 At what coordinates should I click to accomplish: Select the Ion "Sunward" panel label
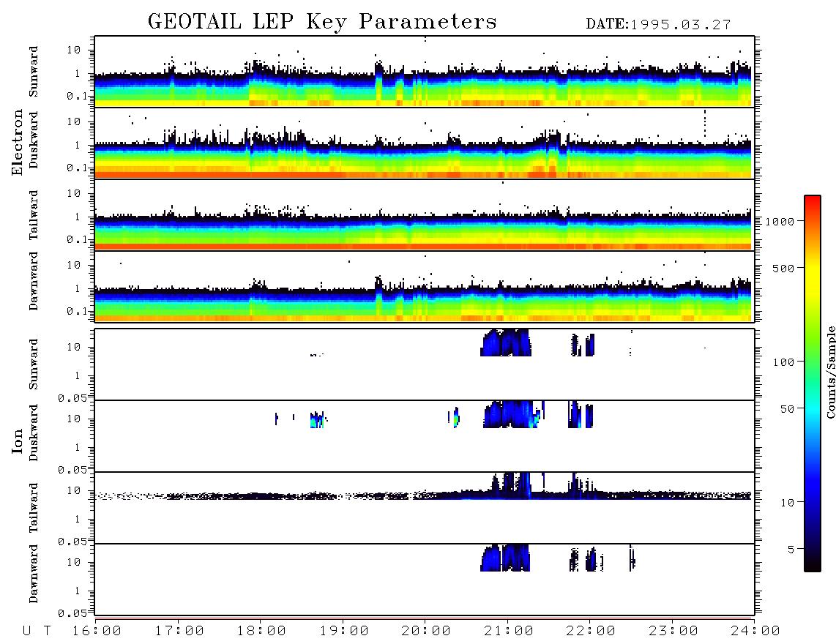coord(34,364)
